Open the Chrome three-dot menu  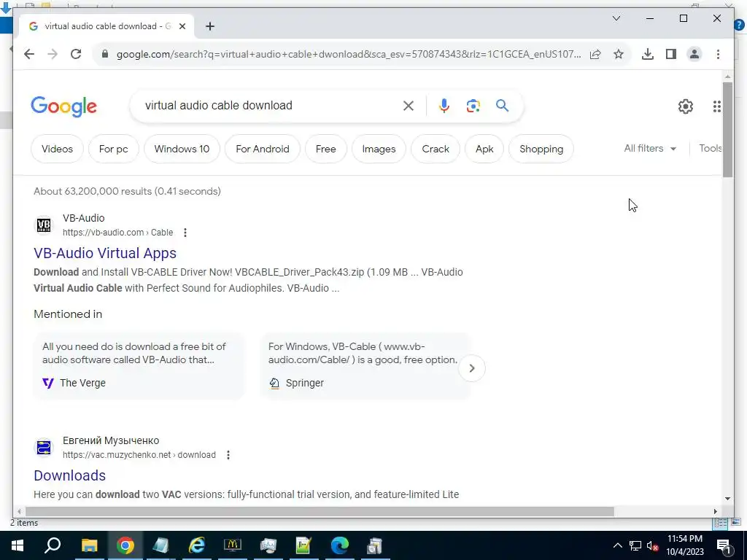tap(718, 54)
